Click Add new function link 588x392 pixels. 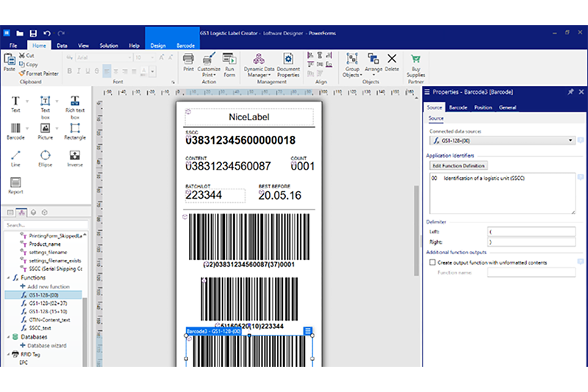(x=49, y=286)
